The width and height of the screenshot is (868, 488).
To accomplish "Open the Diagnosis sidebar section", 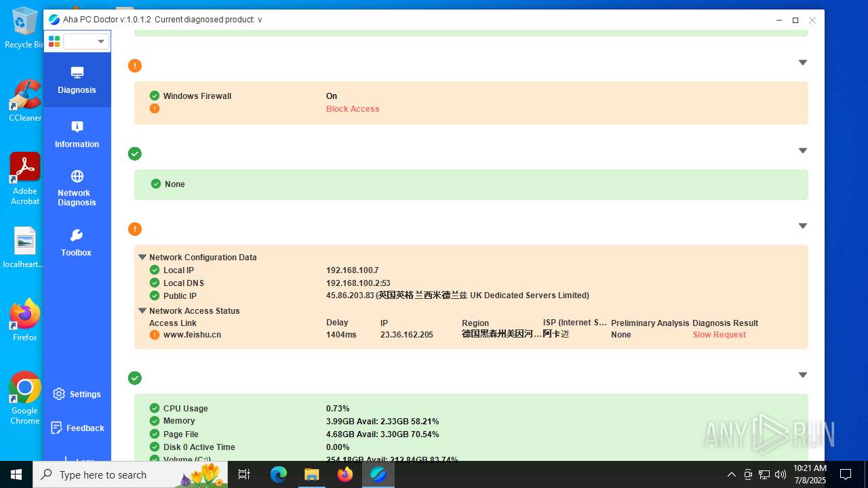I will point(77,80).
